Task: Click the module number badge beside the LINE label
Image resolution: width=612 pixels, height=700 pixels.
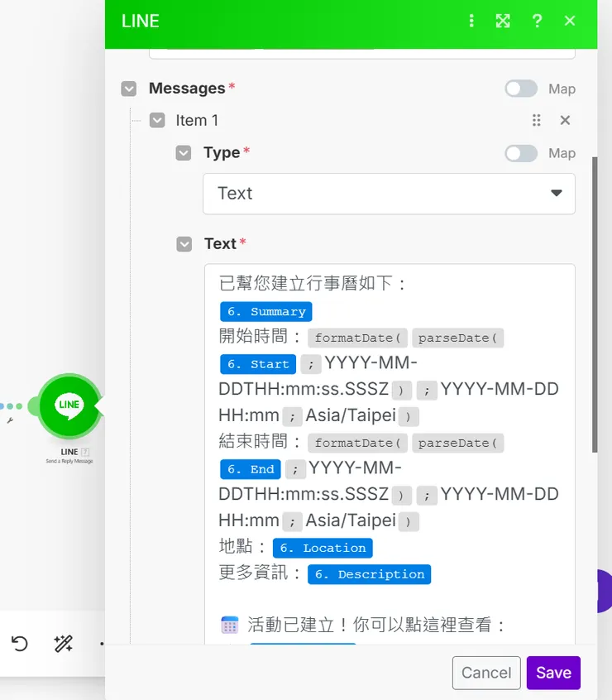Action: (x=85, y=452)
